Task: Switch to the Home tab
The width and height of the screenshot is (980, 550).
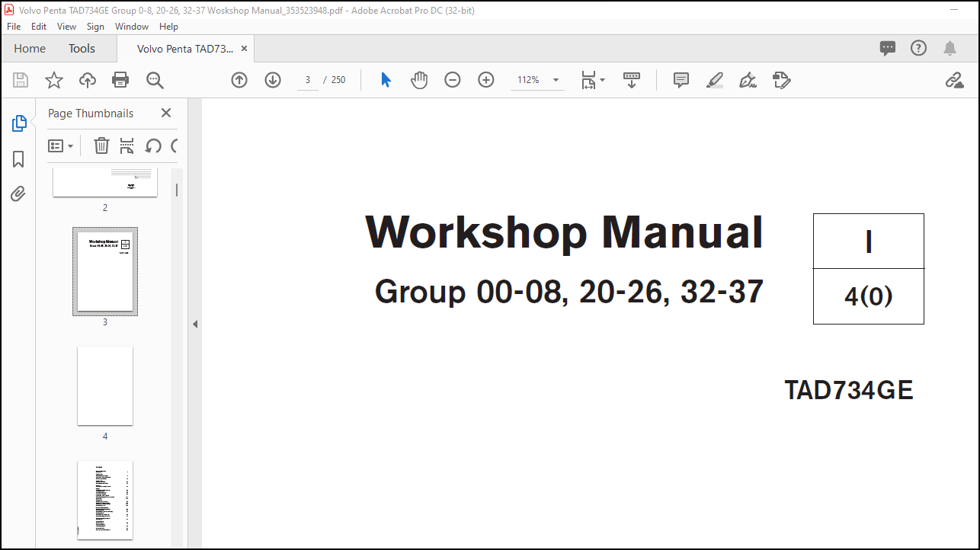Action: click(30, 49)
